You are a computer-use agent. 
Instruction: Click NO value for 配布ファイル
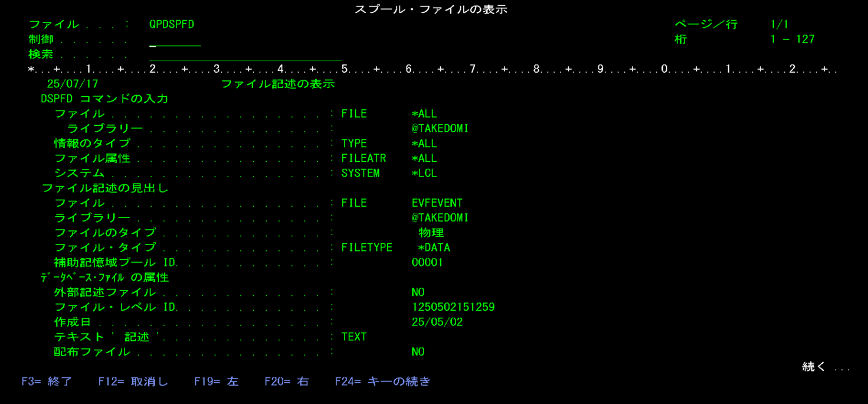click(x=418, y=351)
